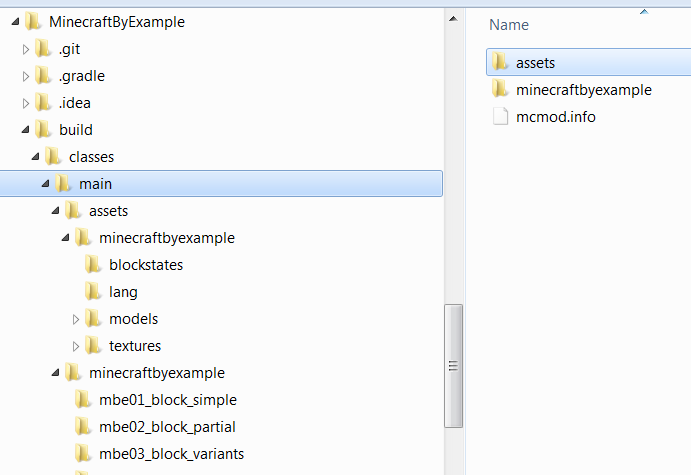The width and height of the screenshot is (691, 475).
Task: Click the mbe01_block_simple folder icon
Action: (83, 400)
